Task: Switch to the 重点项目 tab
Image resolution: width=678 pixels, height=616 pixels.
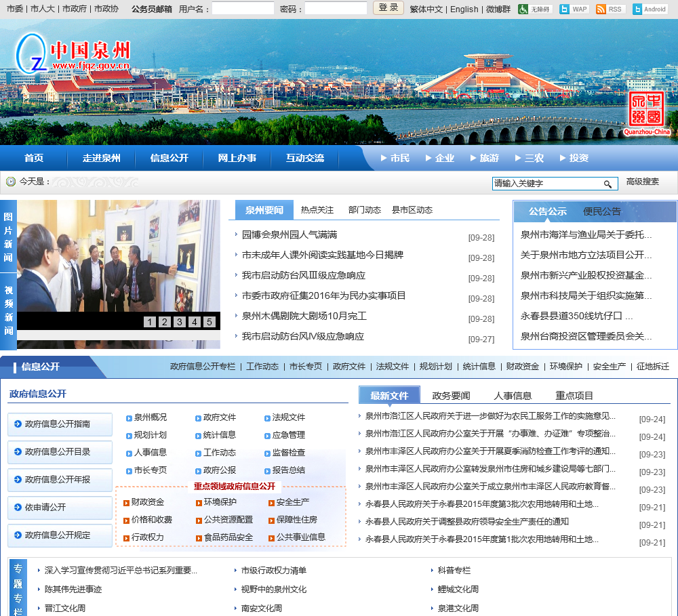Action: tap(574, 396)
